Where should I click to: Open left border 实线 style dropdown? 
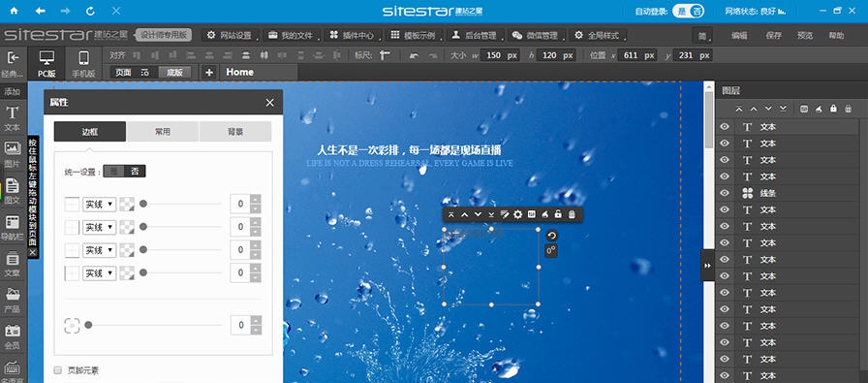coord(99,272)
